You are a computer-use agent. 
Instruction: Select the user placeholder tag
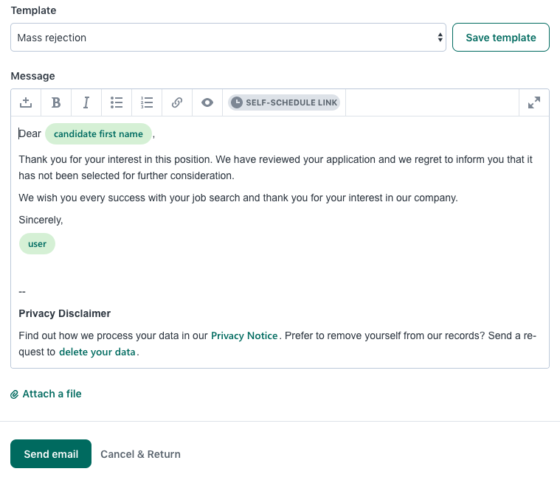[x=37, y=244]
